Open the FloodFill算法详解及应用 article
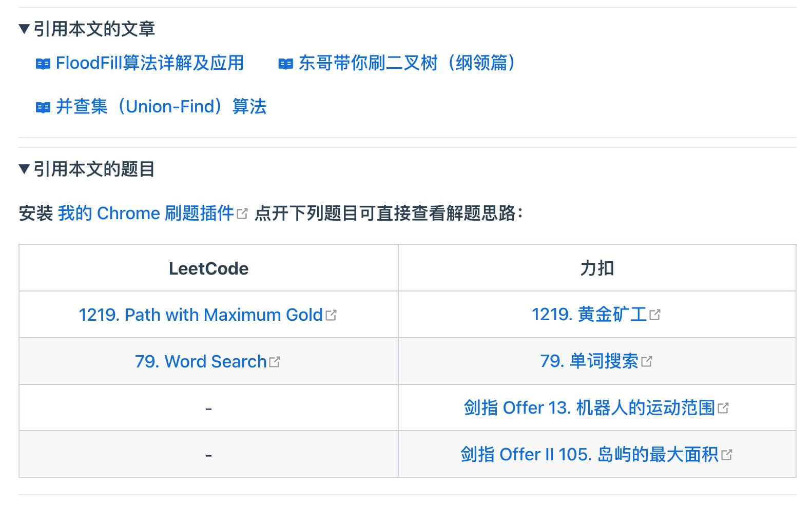 tap(149, 63)
